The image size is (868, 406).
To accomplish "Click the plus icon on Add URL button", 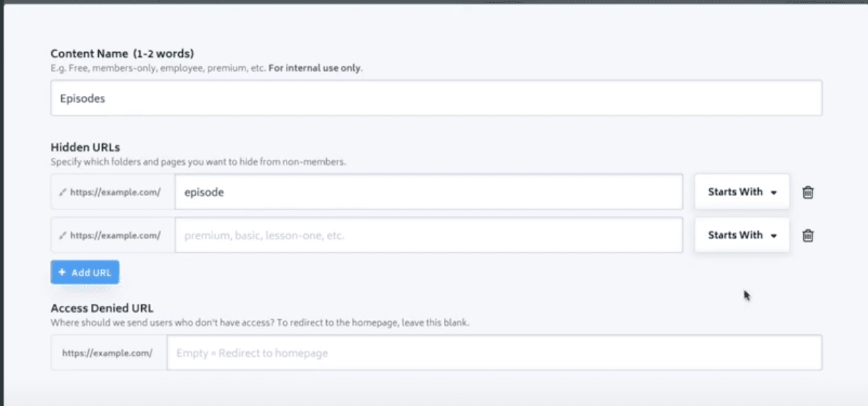I will point(62,273).
